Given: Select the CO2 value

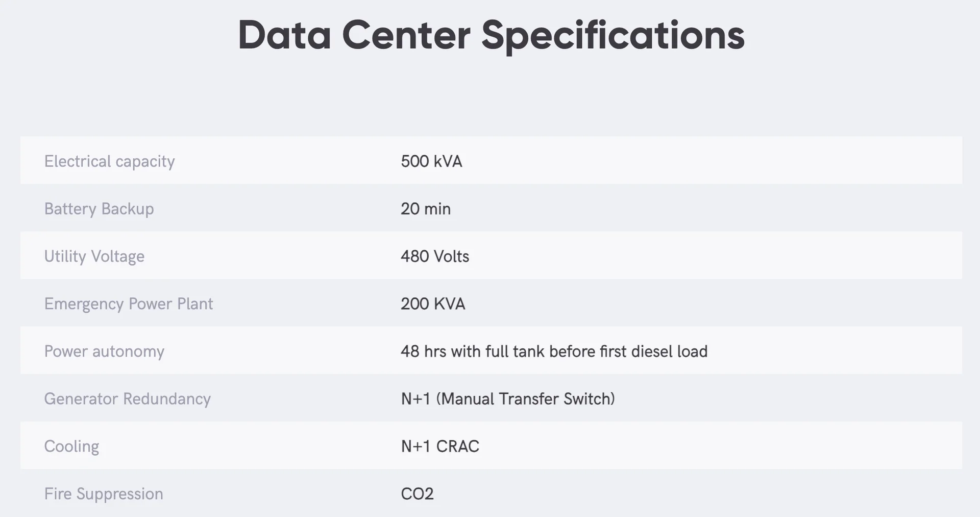Looking at the screenshot, I should click(x=417, y=494).
